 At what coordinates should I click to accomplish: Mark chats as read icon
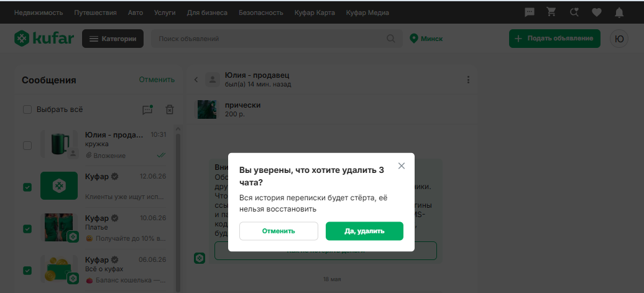click(147, 109)
